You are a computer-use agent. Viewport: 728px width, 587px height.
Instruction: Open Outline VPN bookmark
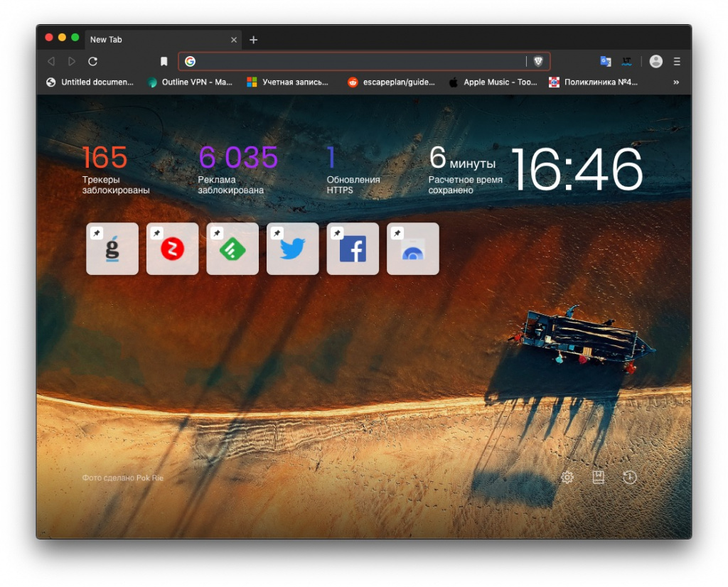190,82
